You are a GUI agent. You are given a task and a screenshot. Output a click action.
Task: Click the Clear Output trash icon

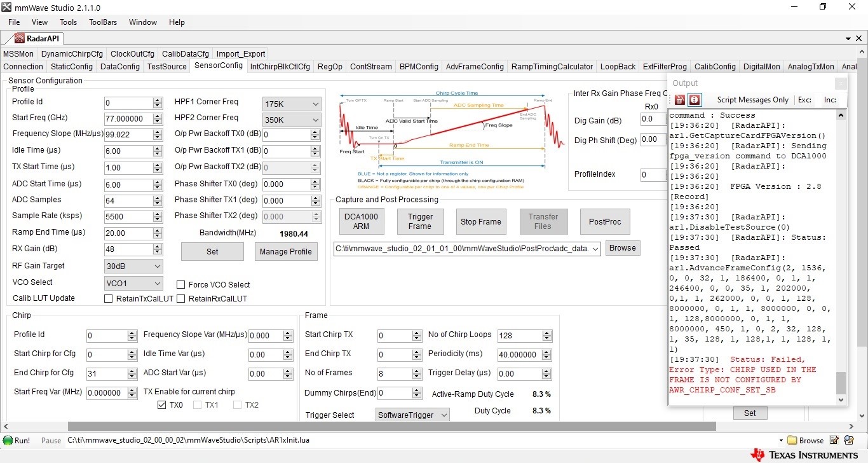pyautogui.click(x=680, y=100)
